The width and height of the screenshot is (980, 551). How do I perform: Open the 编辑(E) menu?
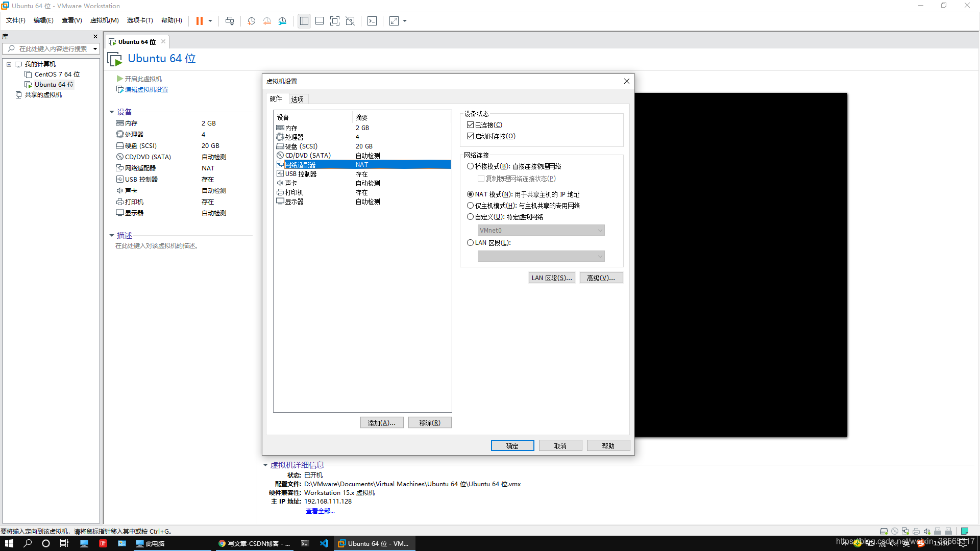pos(43,20)
